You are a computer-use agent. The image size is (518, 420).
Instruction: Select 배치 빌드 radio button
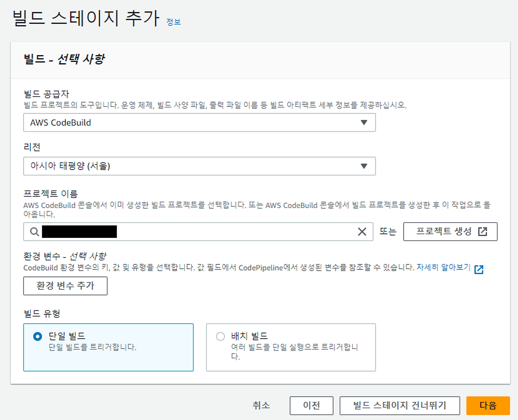(220, 336)
